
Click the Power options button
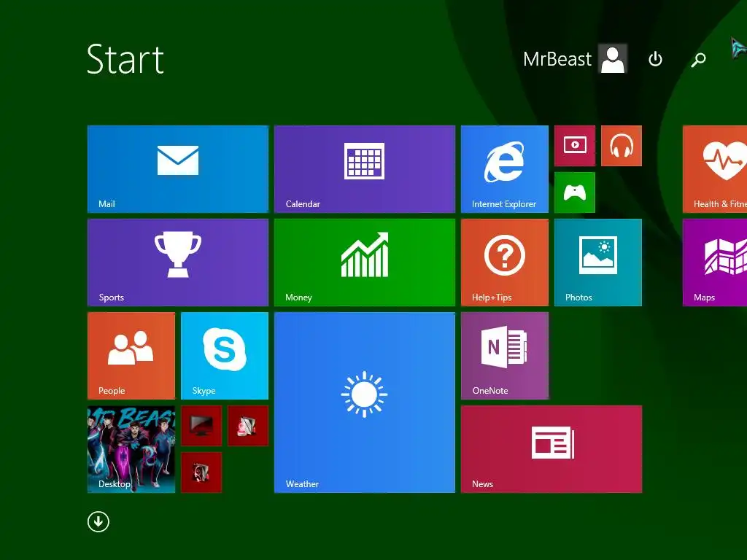pyautogui.click(x=655, y=59)
